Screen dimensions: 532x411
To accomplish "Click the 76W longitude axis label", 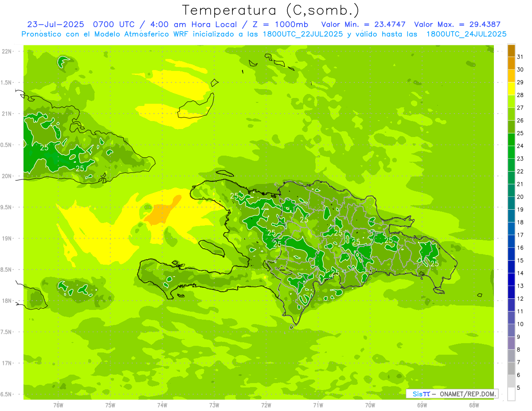I will pyautogui.click(x=58, y=405).
